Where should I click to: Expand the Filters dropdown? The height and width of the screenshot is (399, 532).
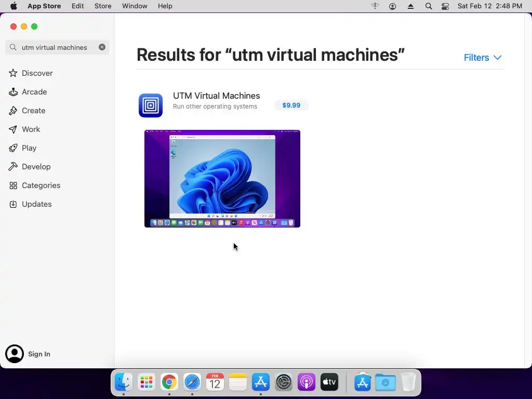tap(483, 57)
